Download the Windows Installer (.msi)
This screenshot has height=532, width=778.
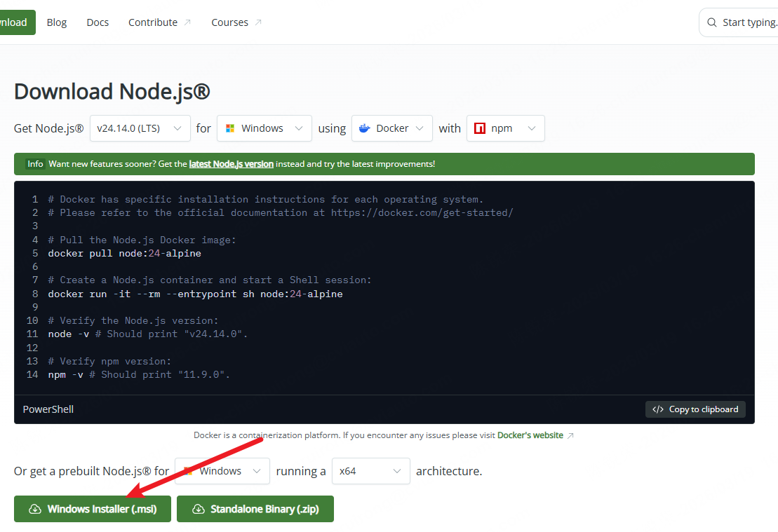point(93,509)
